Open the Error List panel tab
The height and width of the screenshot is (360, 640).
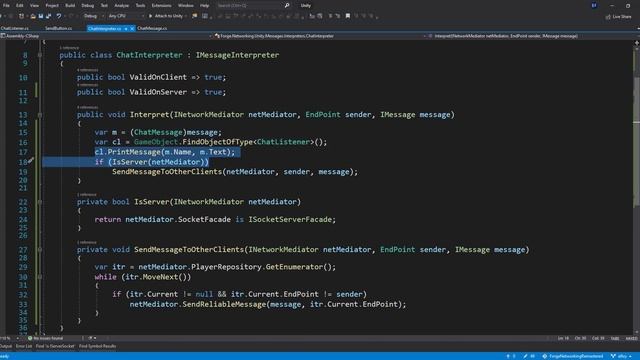24,347
